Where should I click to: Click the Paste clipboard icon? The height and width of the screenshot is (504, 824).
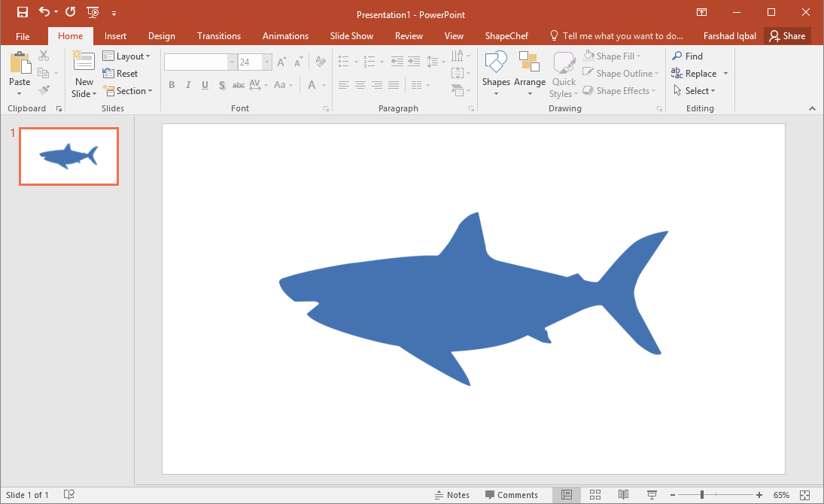coord(20,63)
